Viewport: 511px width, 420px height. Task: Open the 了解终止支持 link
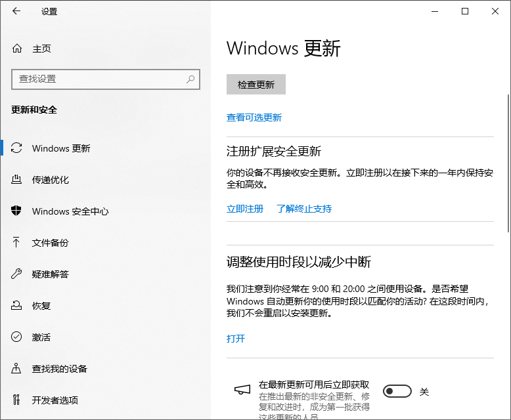pos(304,209)
